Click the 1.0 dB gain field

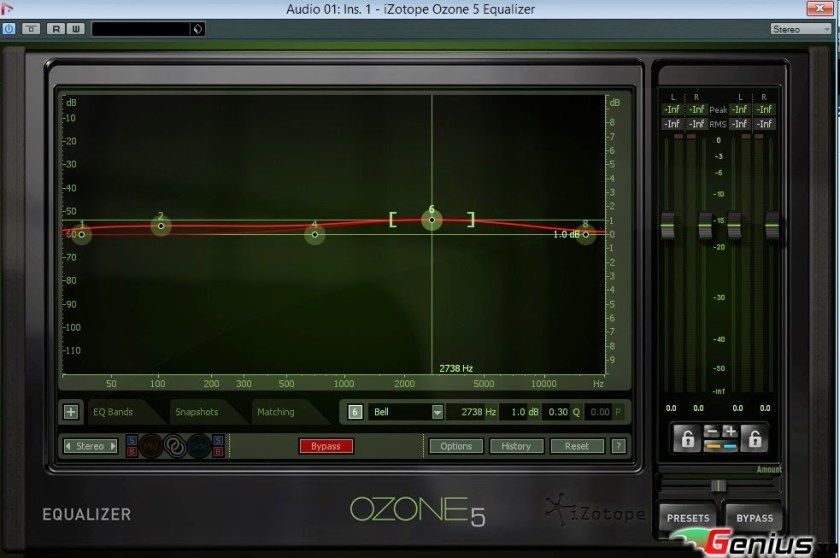tap(519, 412)
